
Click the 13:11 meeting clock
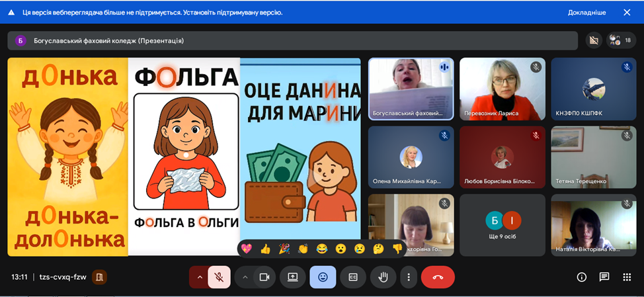click(x=19, y=277)
